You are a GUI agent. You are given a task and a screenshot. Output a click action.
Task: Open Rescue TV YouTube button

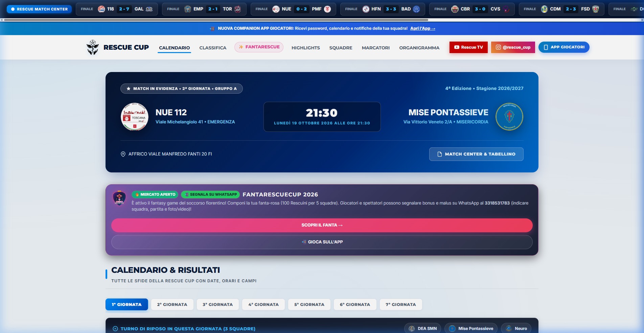pyautogui.click(x=468, y=47)
